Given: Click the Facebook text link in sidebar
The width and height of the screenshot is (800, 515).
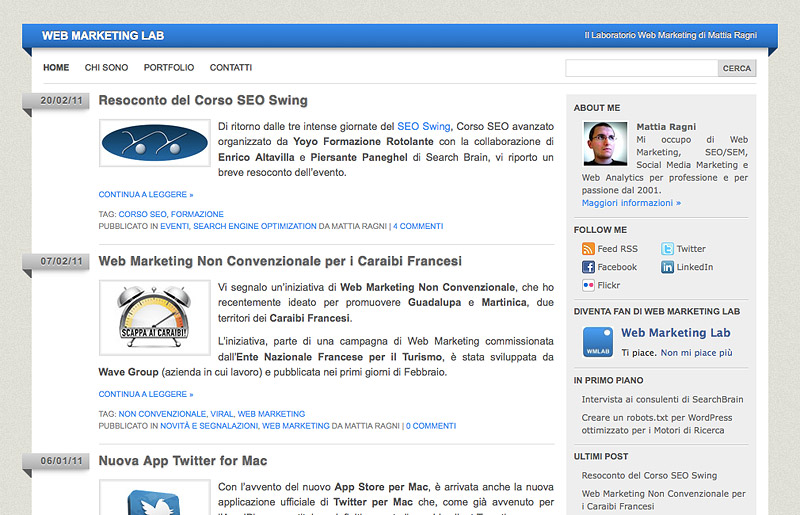Looking at the screenshot, I should pyautogui.click(x=617, y=267).
